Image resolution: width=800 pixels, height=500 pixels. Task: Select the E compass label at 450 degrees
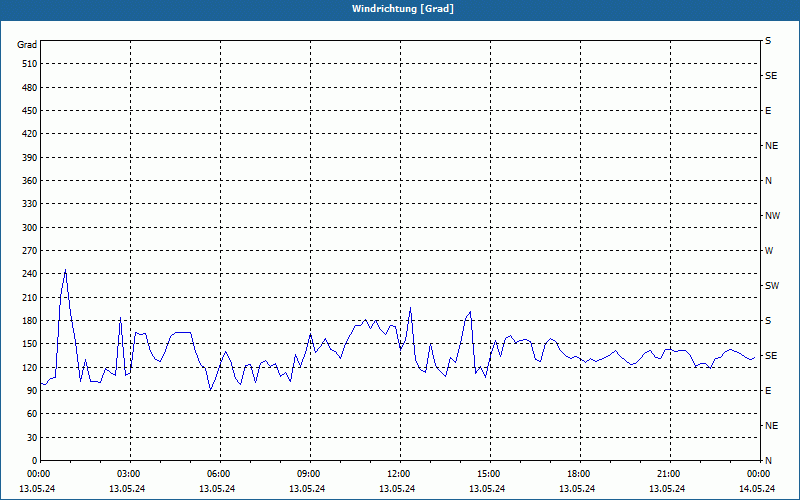768,111
